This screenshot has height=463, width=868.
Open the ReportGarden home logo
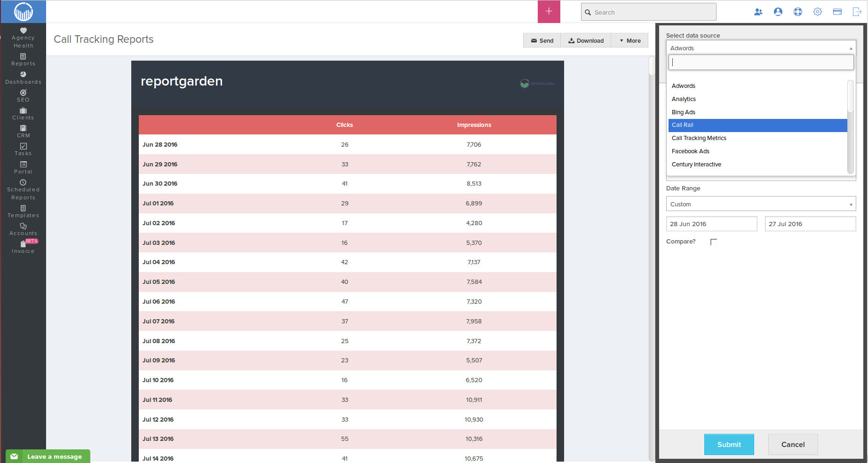click(x=23, y=12)
